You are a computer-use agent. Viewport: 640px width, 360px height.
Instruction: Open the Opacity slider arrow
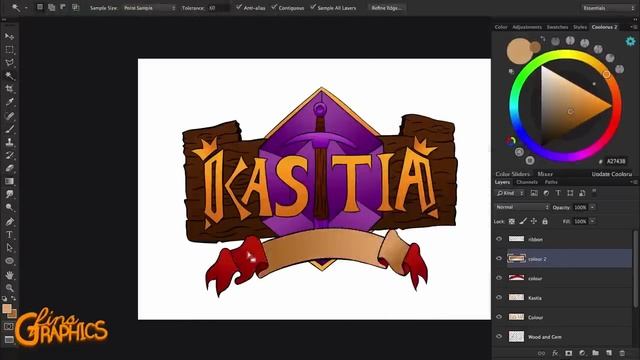(x=592, y=207)
